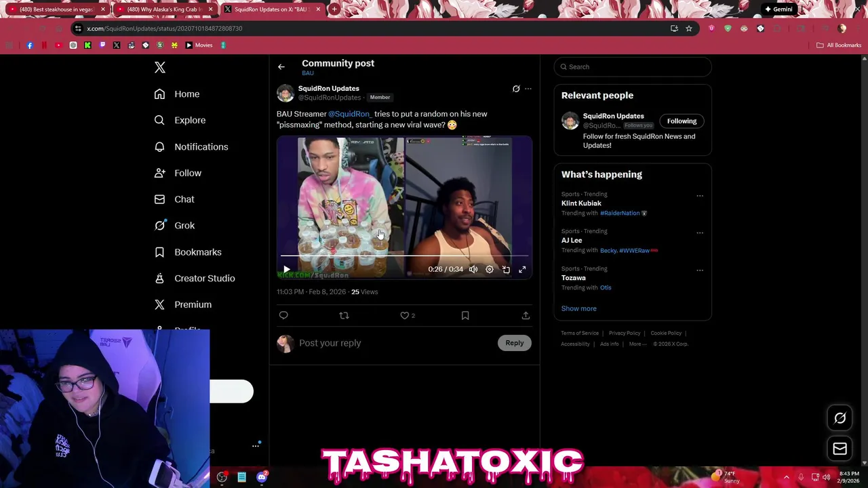Open the Klint Kubiak trending topic
The image size is (868, 488).
point(581,203)
